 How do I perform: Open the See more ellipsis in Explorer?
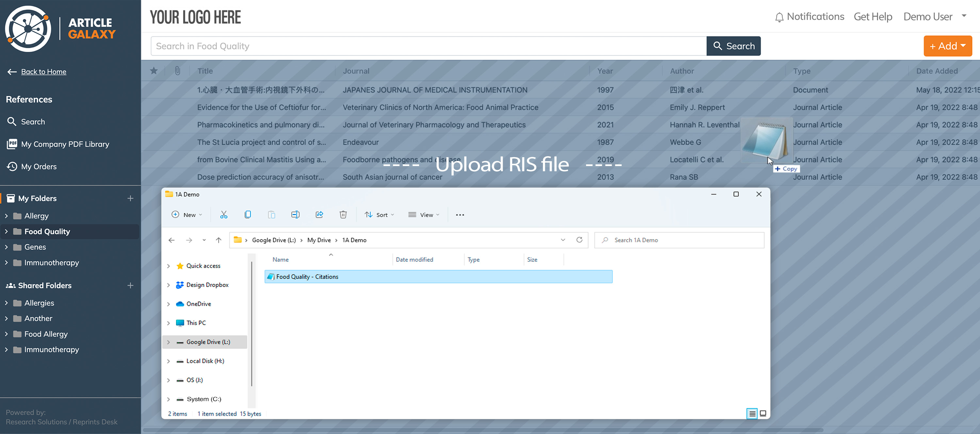460,215
